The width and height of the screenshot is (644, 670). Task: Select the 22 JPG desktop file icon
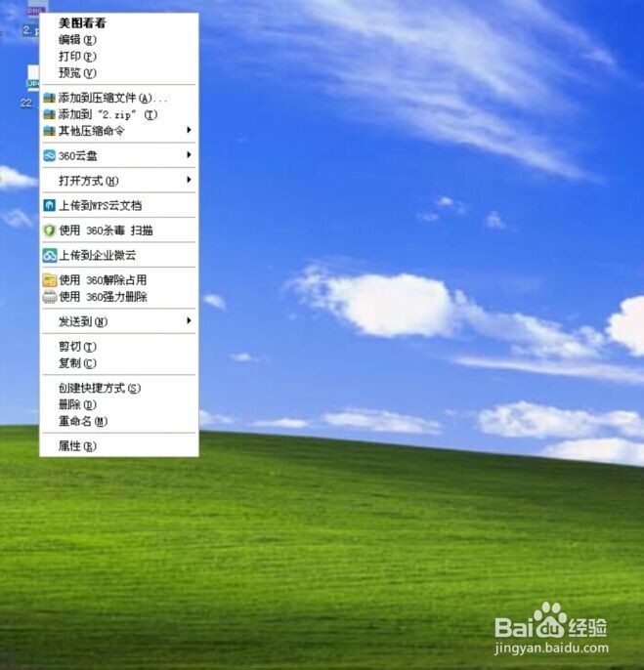click(x=32, y=78)
